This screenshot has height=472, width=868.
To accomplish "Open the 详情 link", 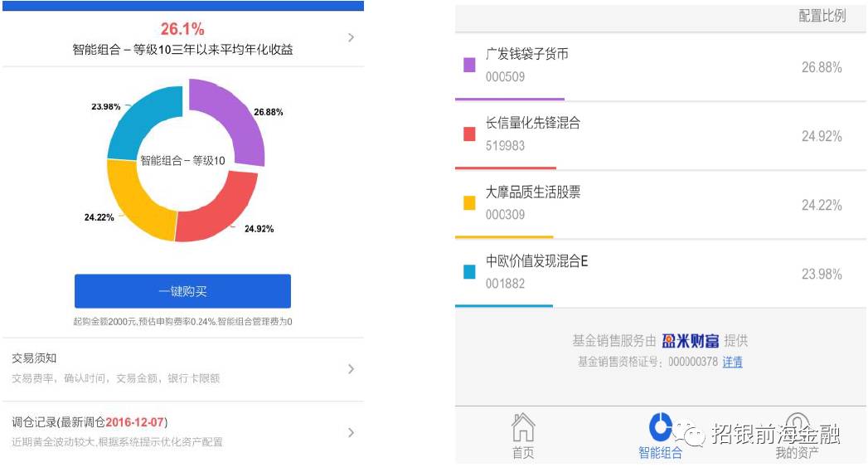I will point(732,362).
